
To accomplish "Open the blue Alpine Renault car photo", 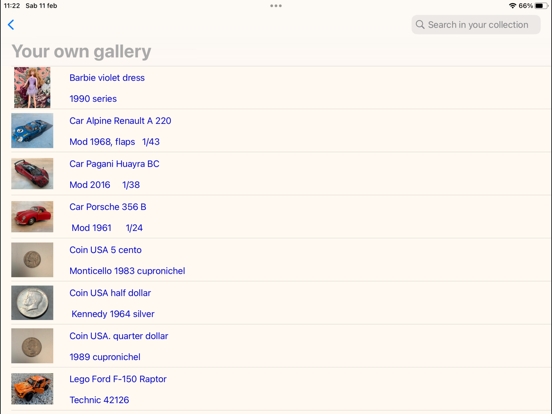I will [x=32, y=131].
